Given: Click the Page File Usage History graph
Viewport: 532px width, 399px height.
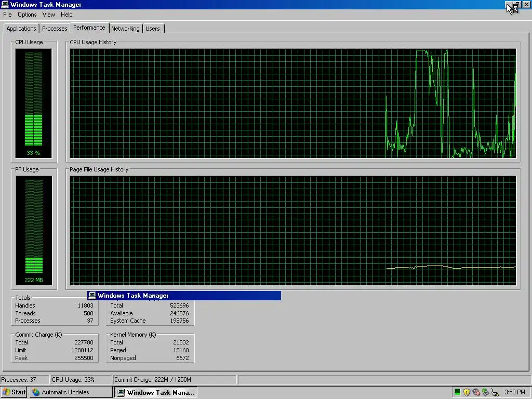Looking at the screenshot, I should point(293,231).
